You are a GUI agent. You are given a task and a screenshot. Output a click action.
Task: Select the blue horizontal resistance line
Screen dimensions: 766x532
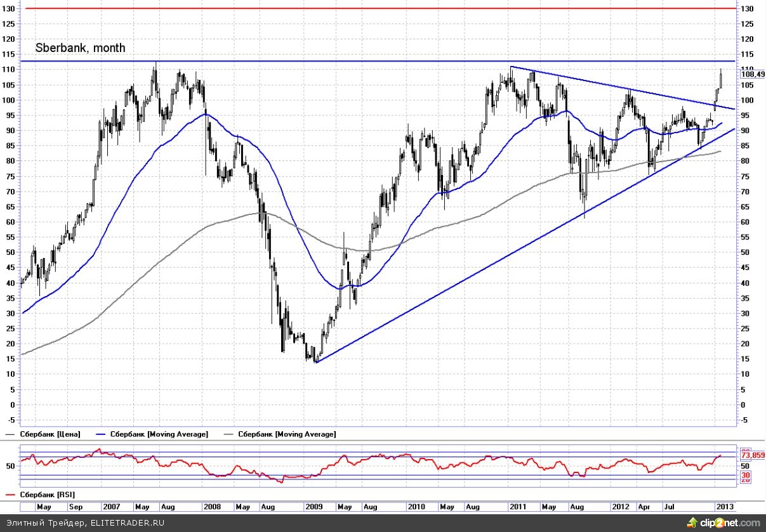381,61
